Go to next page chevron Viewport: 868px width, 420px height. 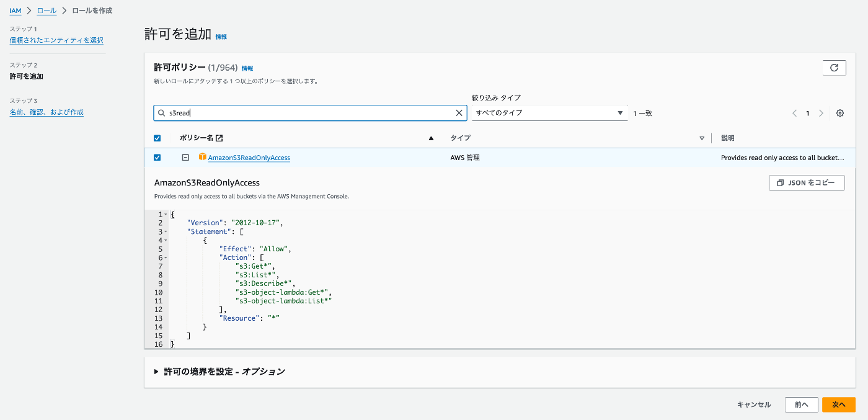coord(821,113)
